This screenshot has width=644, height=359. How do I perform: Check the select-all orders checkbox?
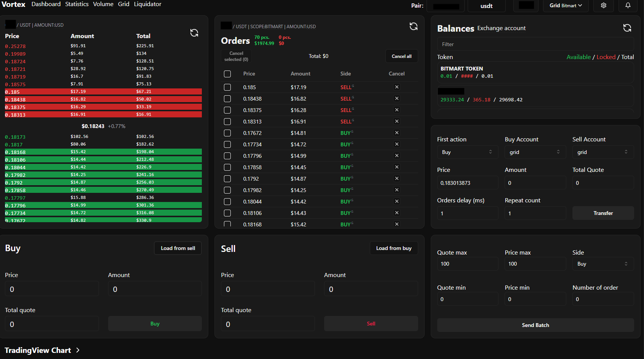click(227, 74)
